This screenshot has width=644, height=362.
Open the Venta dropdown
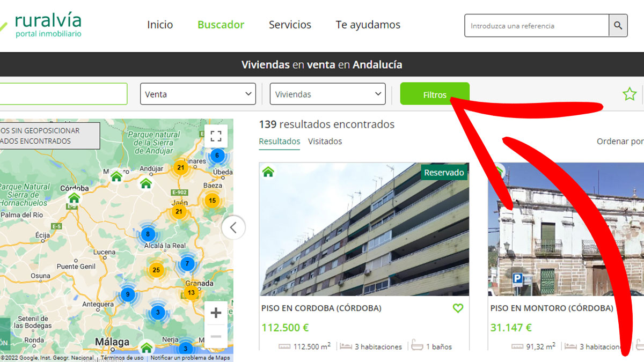[x=198, y=94]
